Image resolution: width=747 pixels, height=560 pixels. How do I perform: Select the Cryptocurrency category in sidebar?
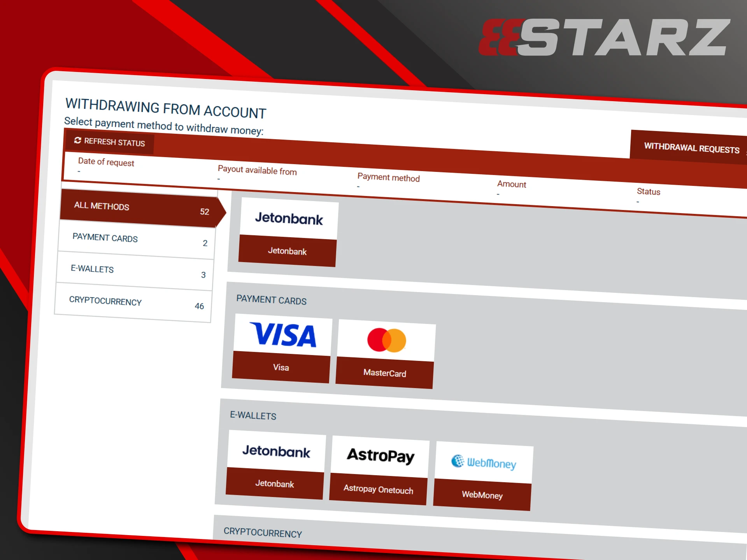(x=133, y=303)
